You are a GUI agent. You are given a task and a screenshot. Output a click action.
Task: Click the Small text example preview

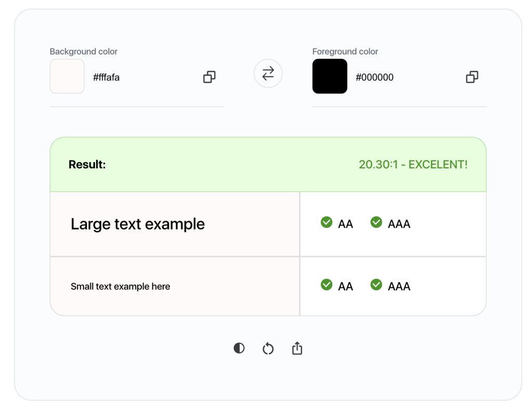pos(120,286)
